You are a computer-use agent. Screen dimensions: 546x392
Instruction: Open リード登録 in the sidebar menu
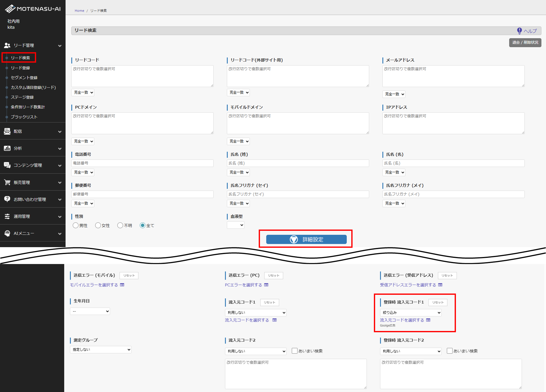tap(20, 68)
